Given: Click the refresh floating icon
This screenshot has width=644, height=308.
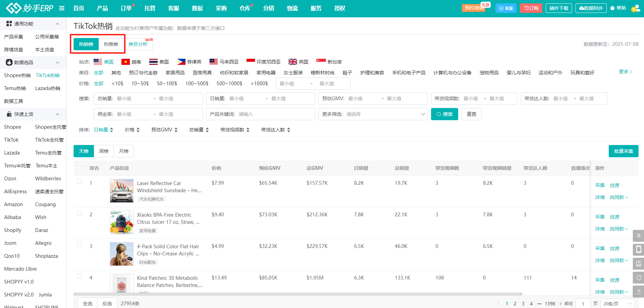Looking at the screenshot, I should point(639,278).
